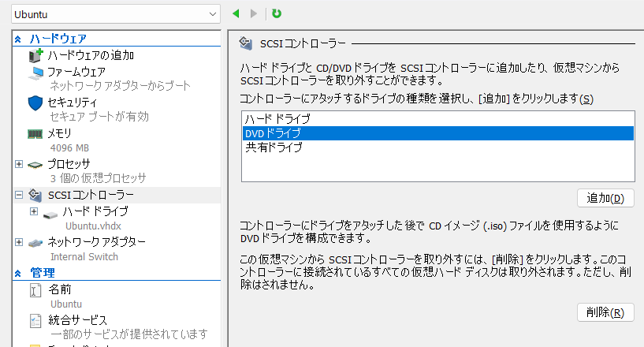Open 統合サービス settings item
Viewport: 644px width, 347px height.
coord(77,319)
